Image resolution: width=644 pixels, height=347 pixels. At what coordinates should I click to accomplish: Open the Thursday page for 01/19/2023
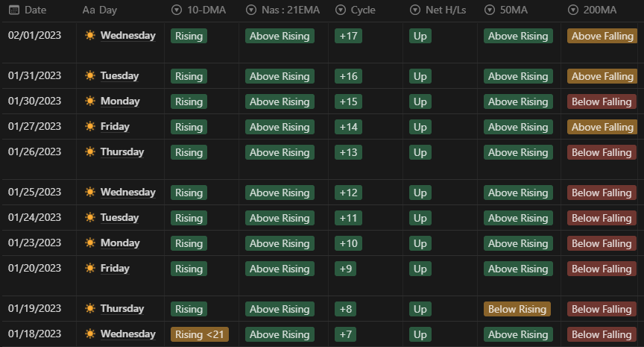coord(122,309)
